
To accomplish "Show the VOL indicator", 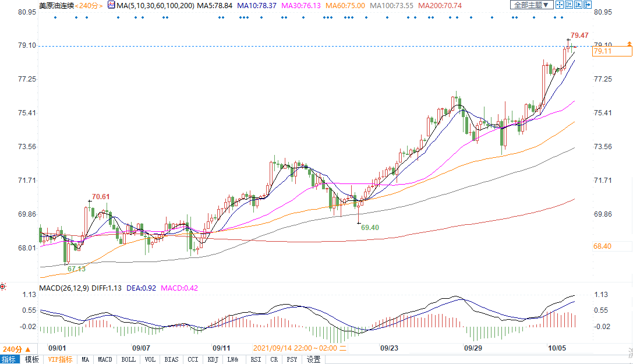I will point(150,359).
